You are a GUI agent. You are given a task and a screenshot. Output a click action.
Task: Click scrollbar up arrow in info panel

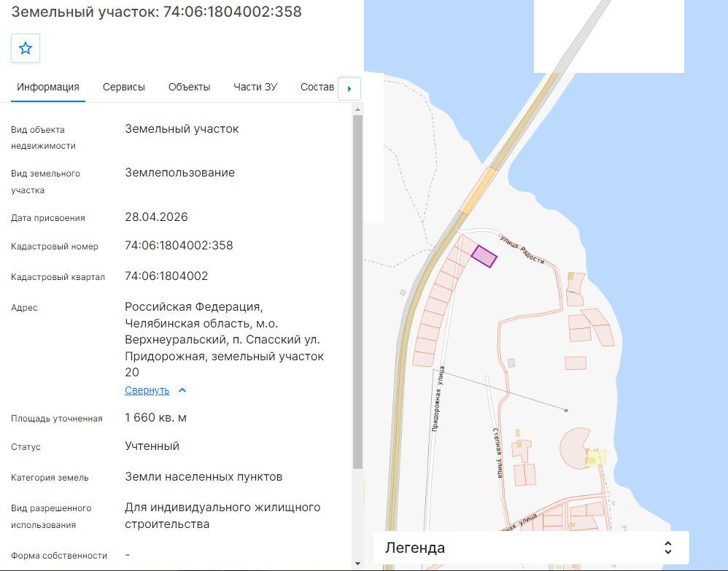[357, 110]
